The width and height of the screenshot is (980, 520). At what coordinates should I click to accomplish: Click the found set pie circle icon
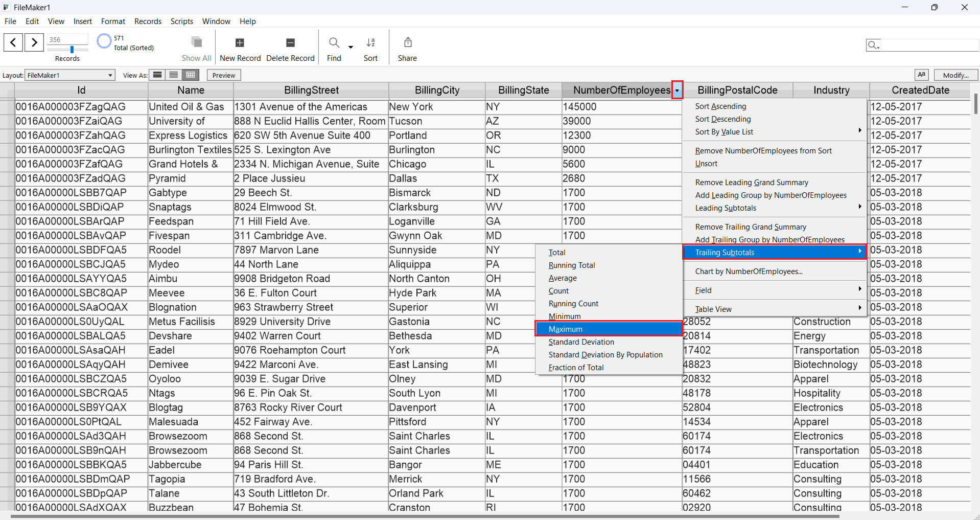(x=104, y=41)
